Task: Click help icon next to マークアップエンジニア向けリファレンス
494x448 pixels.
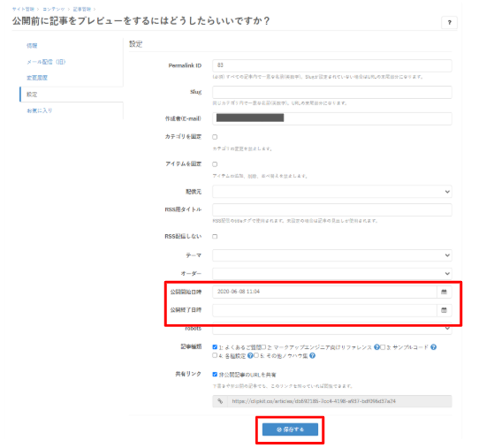Action: coord(376,347)
